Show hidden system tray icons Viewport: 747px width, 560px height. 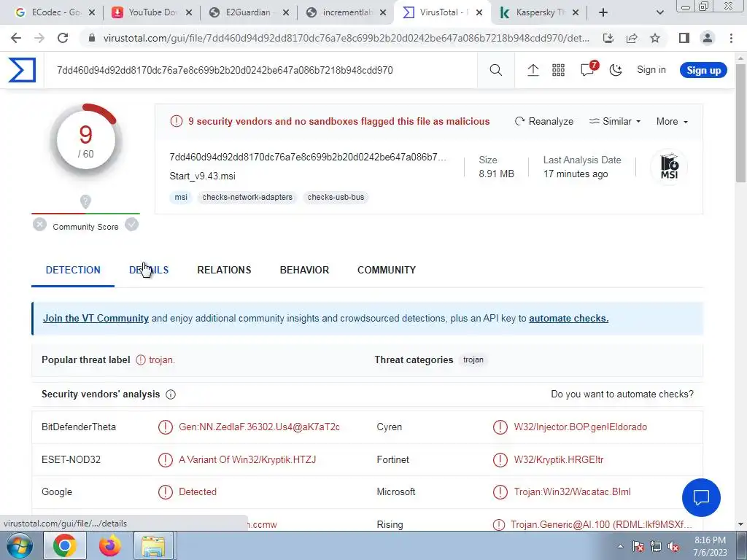point(620,547)
